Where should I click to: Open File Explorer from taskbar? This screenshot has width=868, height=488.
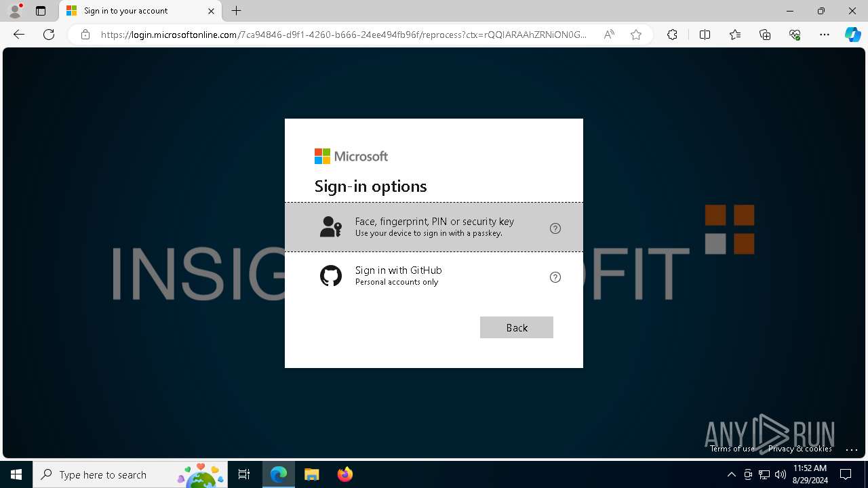(x=311, y=474)
